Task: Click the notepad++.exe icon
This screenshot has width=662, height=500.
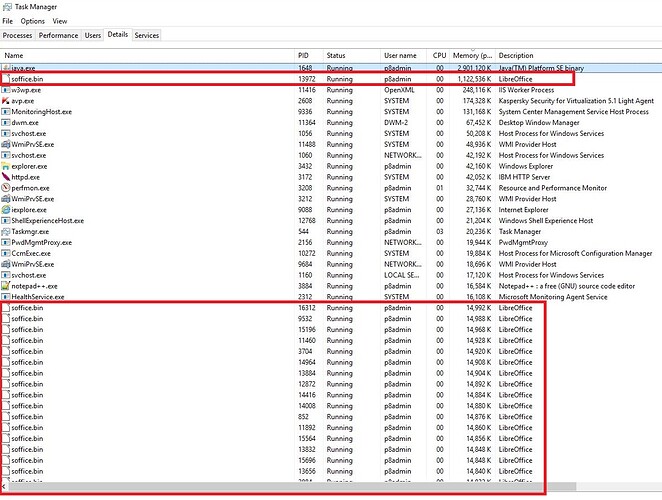Action: click(x=5, y=286)
